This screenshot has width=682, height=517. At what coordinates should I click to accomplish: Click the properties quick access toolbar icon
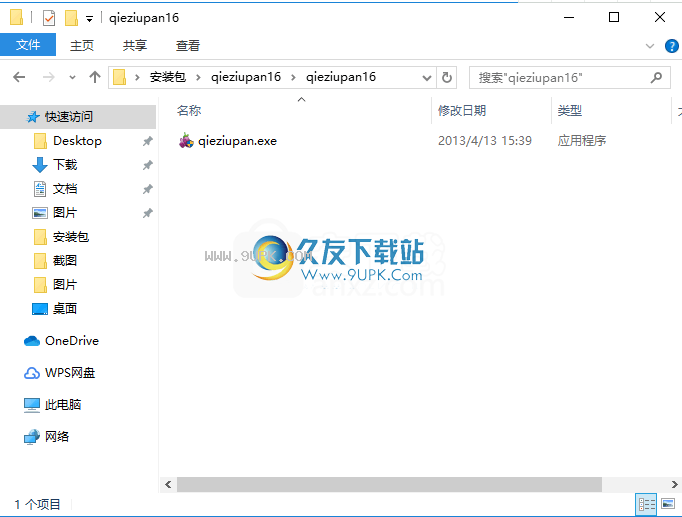tap(49, 18)
